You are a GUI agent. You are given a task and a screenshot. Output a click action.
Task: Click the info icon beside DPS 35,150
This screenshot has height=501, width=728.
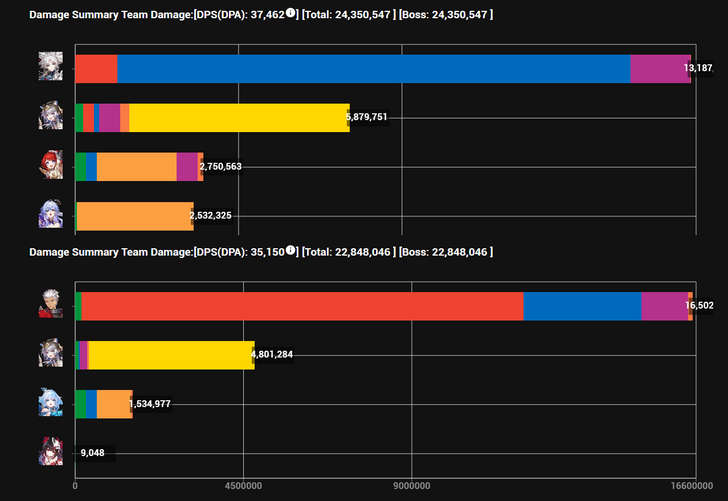click(291, 250)
